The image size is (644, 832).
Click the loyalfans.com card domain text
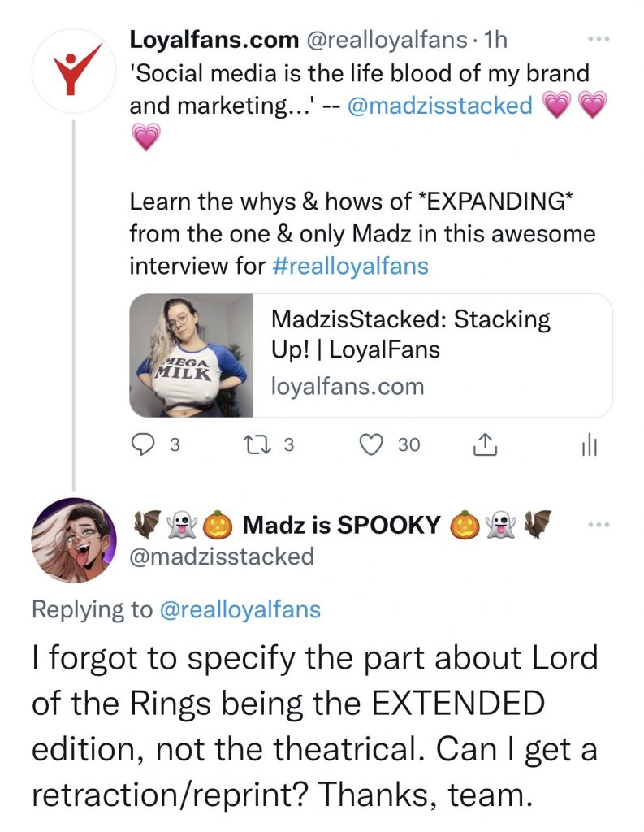348,386
